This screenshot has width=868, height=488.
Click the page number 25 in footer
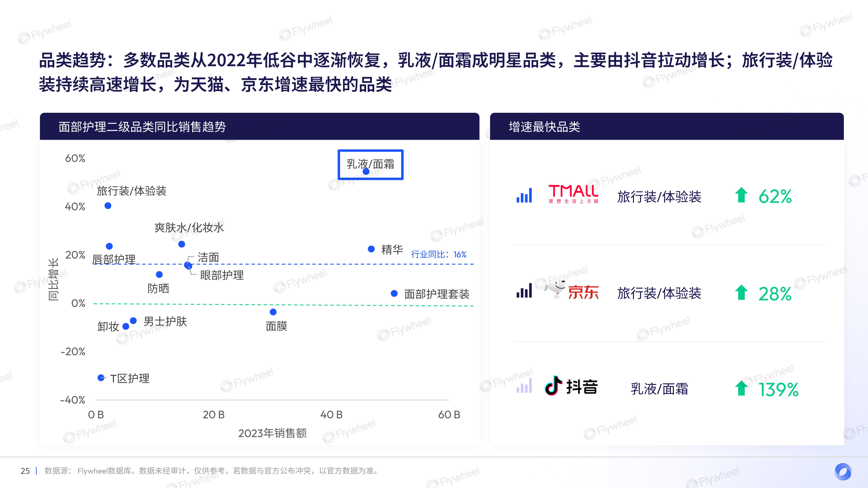[x=25, y=471]
